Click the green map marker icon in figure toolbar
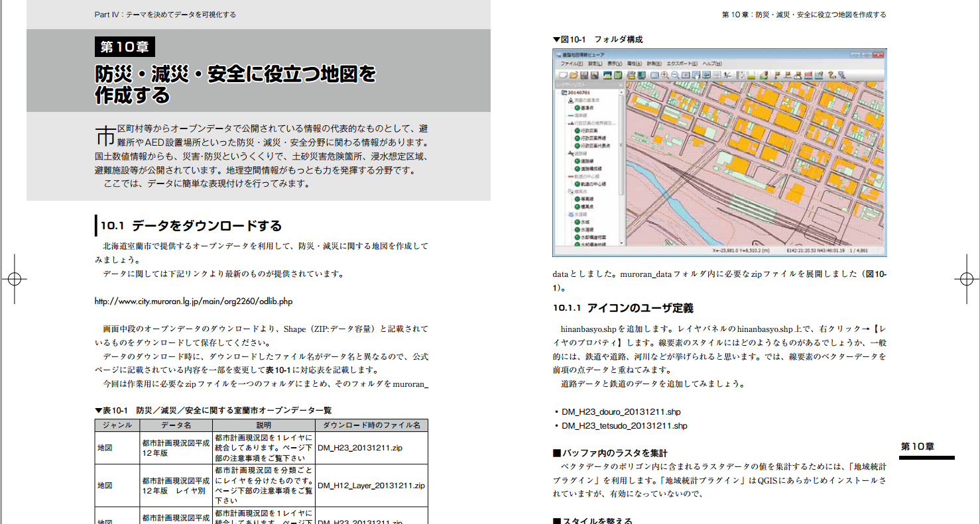The image size is (980, 524). (x=764, y=75)
